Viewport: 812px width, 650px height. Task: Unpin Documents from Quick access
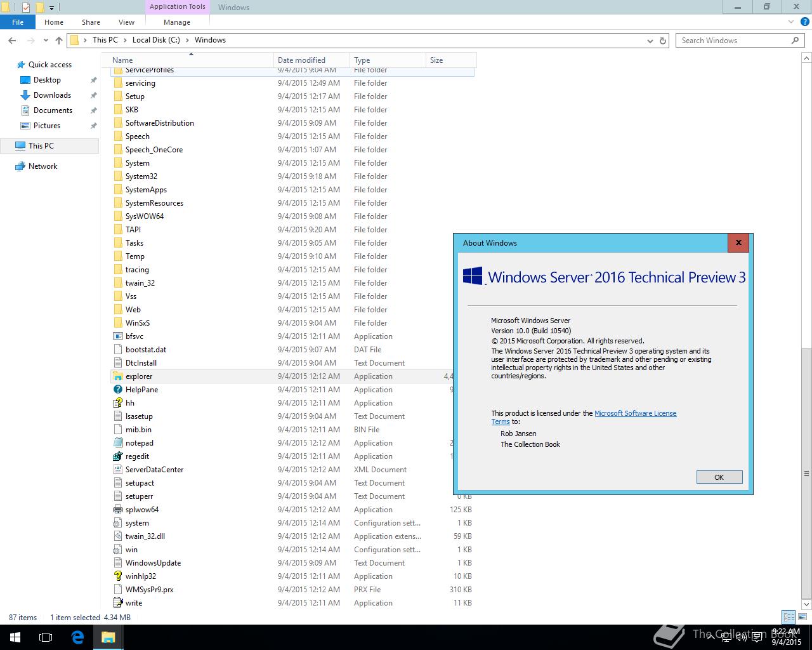click(x=93, y=110)
